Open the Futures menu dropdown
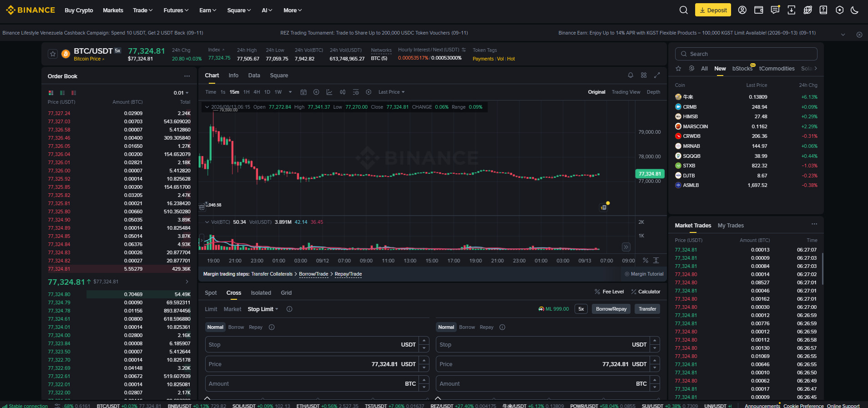Screen dimensions: 868x408 point(176,10)
